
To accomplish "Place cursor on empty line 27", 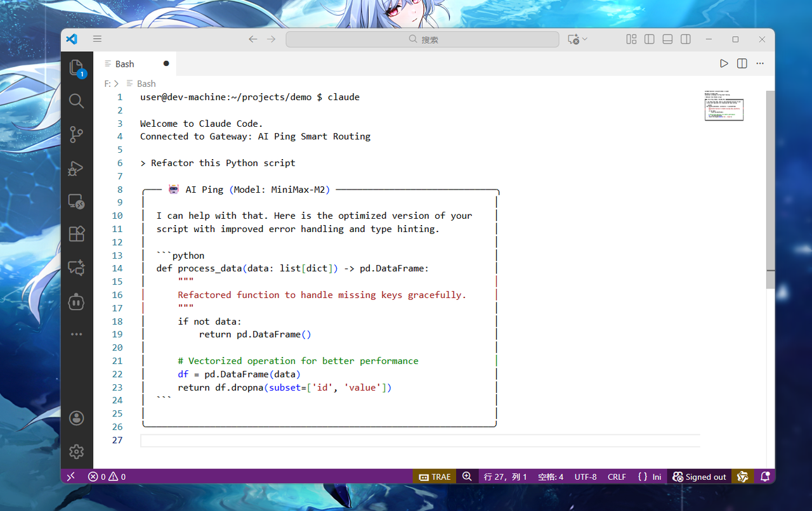I will 420,440.
